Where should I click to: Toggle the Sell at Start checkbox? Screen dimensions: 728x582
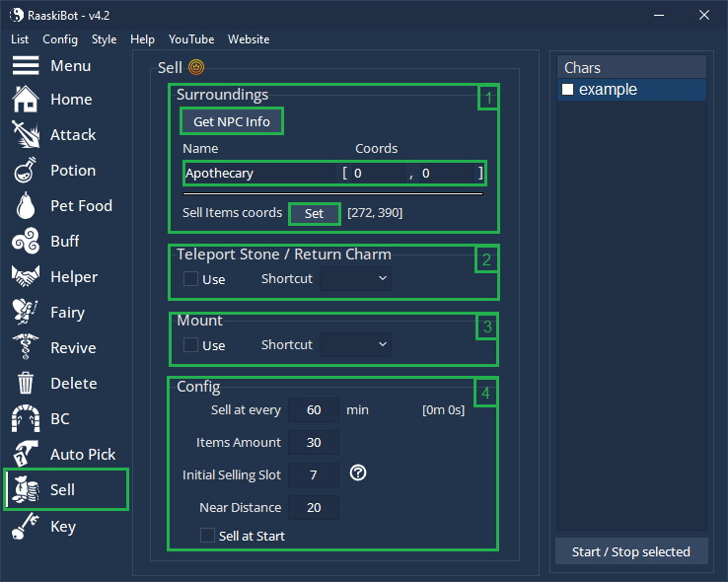207,536
